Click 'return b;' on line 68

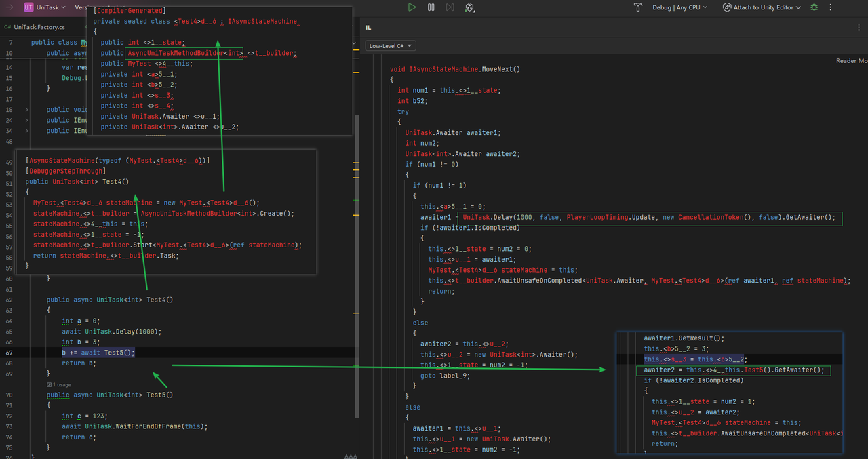point(79,363)
